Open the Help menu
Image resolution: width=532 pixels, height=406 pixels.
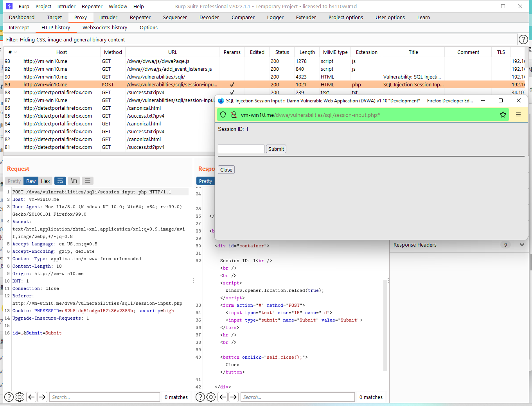click(138, 6)
